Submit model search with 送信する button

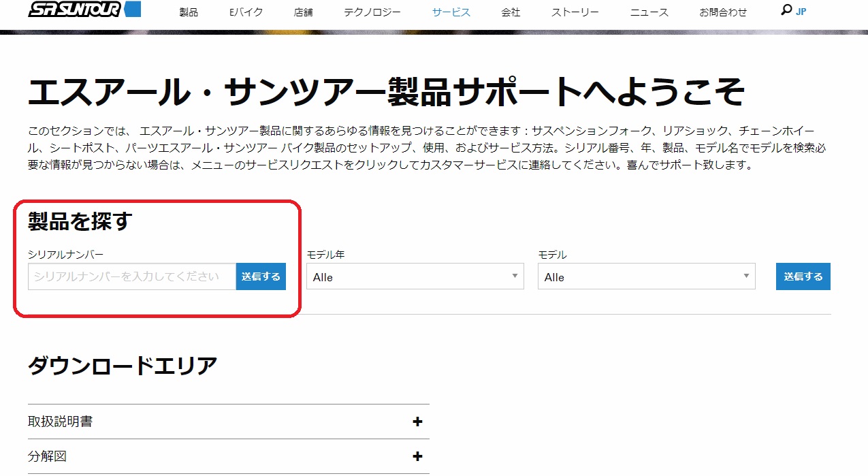click(803, 276)
